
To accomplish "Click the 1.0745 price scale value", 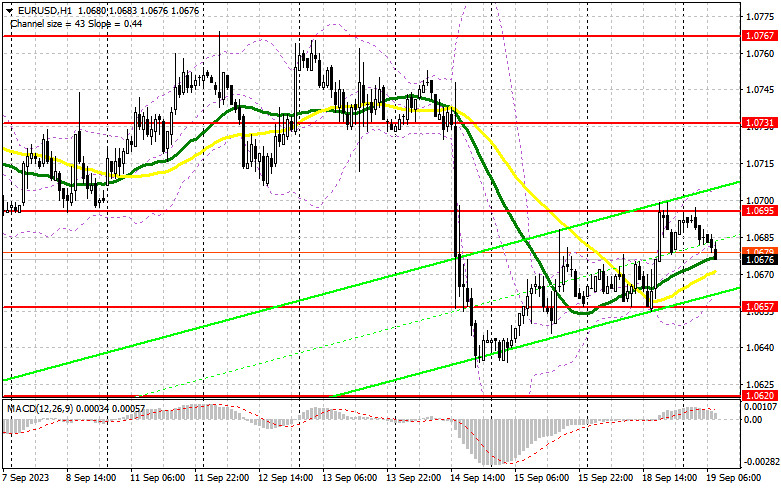I will pos(760,90).
